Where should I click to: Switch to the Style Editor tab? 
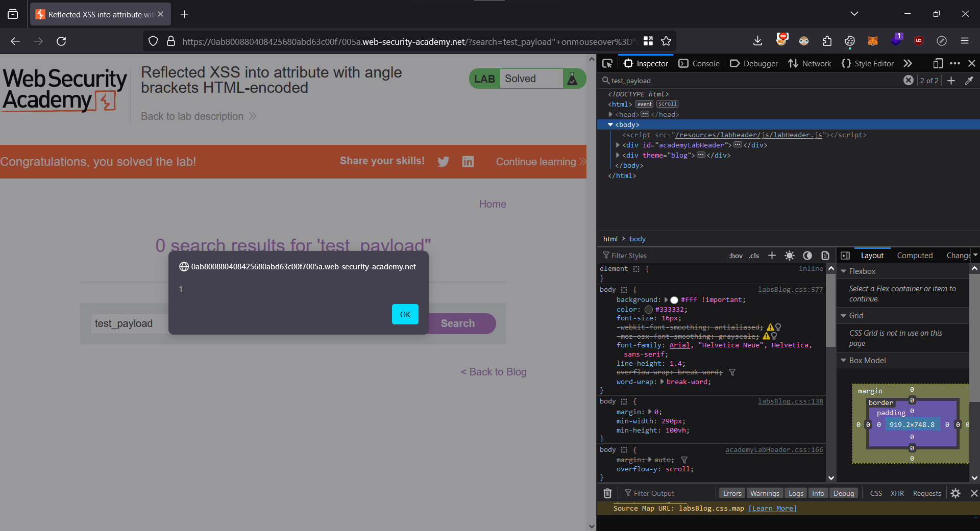[x=868, y=63]
